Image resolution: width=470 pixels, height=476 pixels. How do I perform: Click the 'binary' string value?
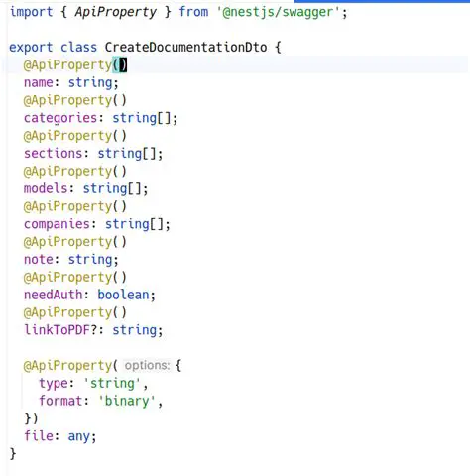[127, 401]
